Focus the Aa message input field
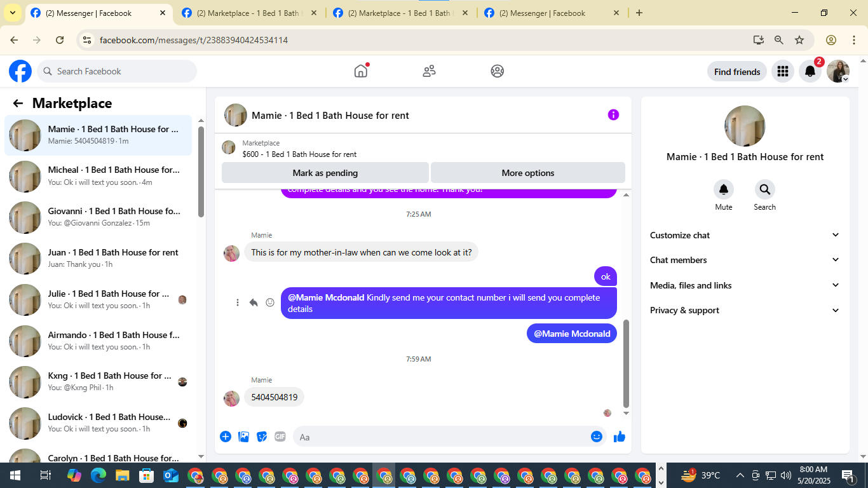Screen dimensions: 868x488 (449, 437)
